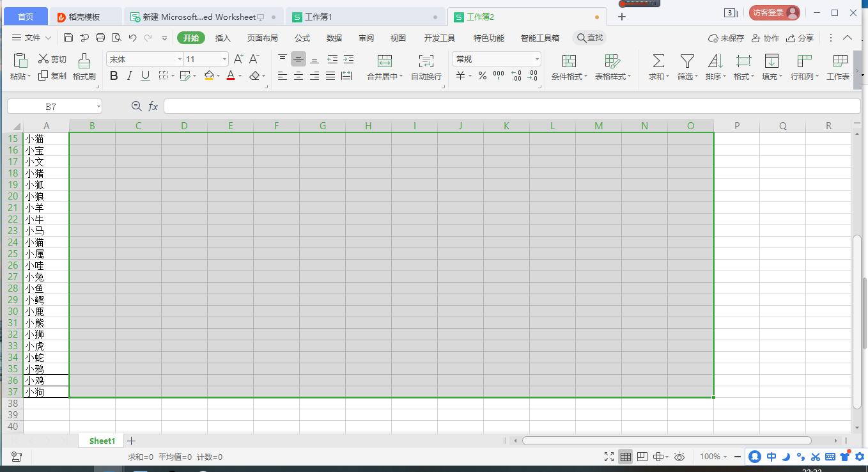Viewport: 868px width, 472px height.
Task: Enable the eye protection mode in status bar
Action: (x=679, y=457)
